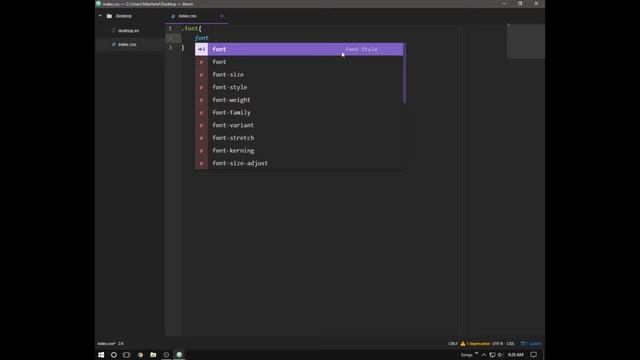Collapse the Desktop folder tree arrow
Viewport: 640px width, 360px height.
point(100,16)
